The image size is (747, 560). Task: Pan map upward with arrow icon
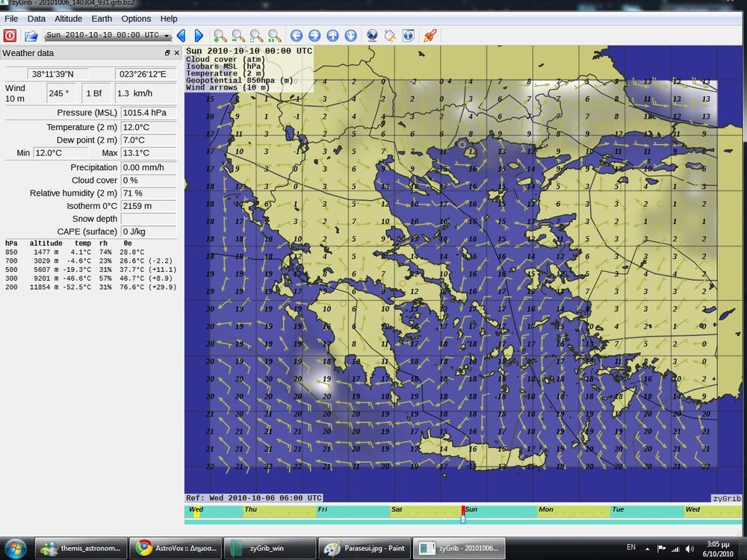click(x=332, y=35)
